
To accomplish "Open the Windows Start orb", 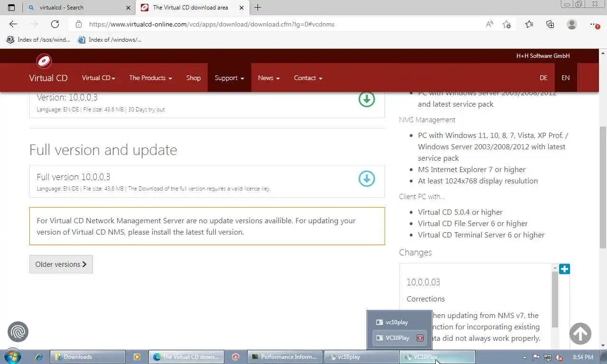I will pos(12,356).
